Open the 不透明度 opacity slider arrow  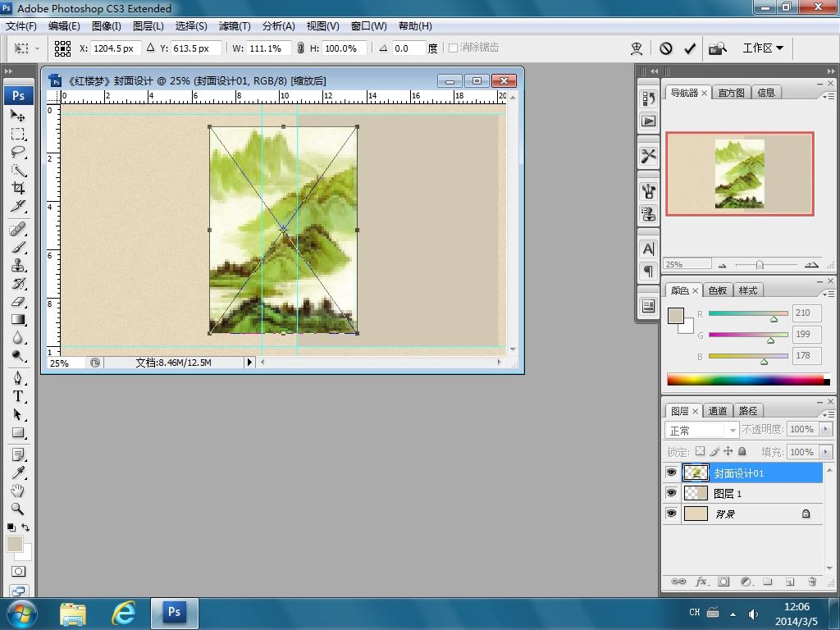(x=825, y=429)
